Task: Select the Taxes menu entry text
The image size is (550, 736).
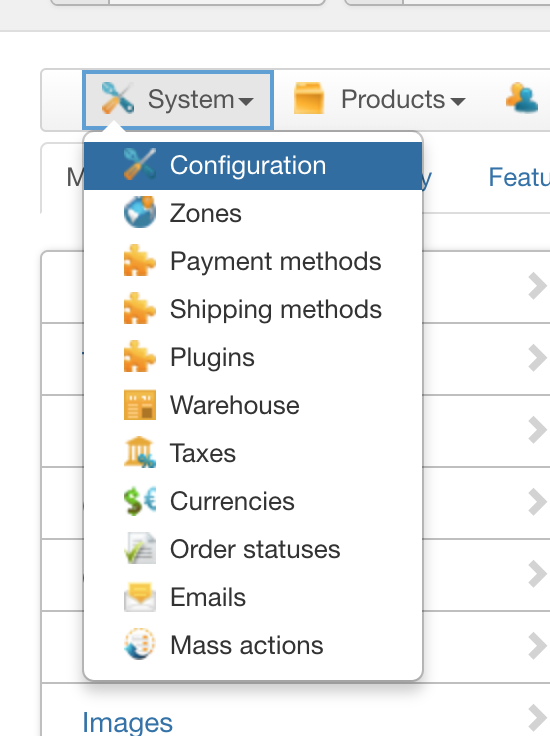Action: [x=203, y=453]
